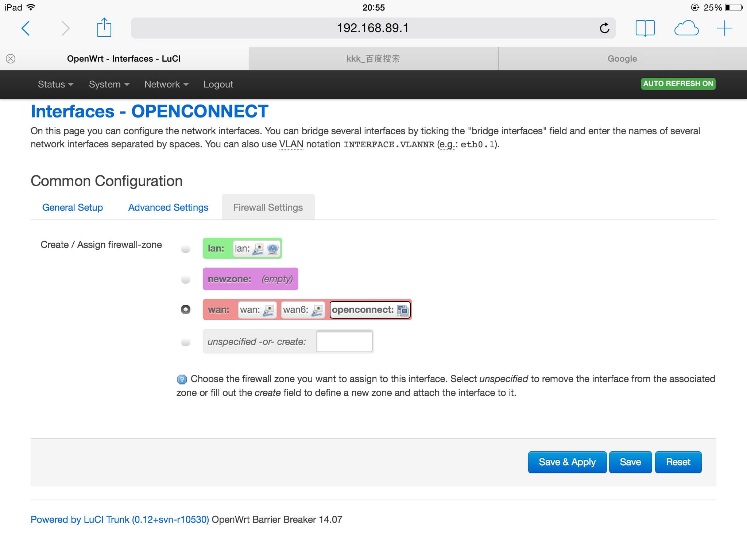Open the Safari share sheet icon
Screen dimensions: 747x560
click(104, 27)
